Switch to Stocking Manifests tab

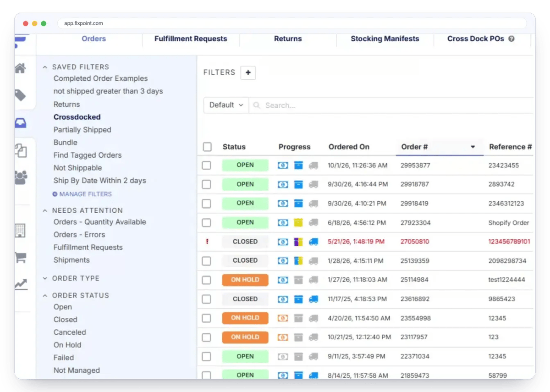click(385, 39)
